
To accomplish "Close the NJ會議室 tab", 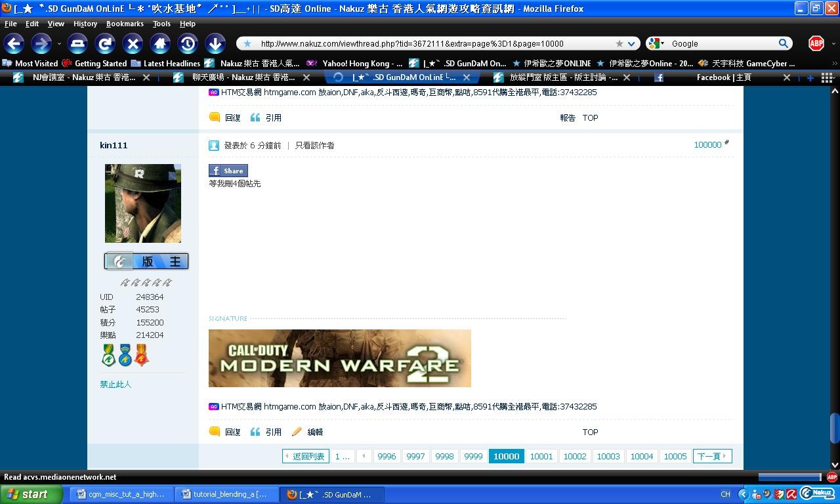I will pyautogui.click(x=146, y=77).
